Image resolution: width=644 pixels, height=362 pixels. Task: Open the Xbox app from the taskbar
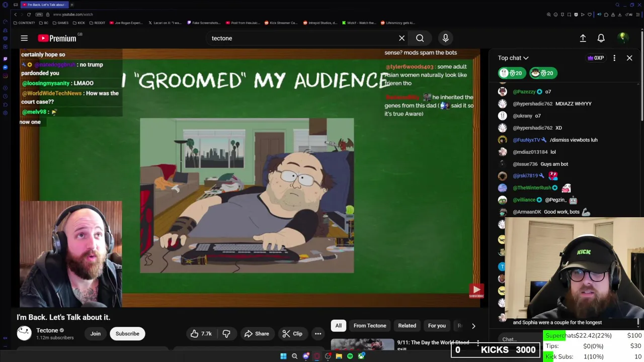point(361,356)
